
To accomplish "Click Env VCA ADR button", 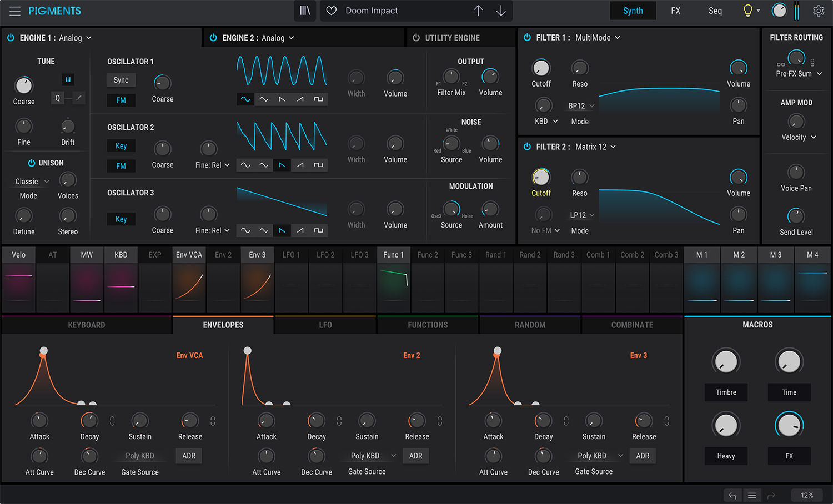I will tap(189, 456).
